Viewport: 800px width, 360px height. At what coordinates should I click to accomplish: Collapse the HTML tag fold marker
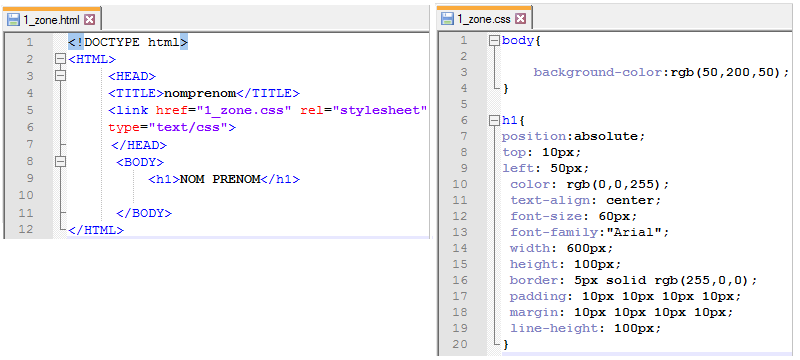[61, 59]
